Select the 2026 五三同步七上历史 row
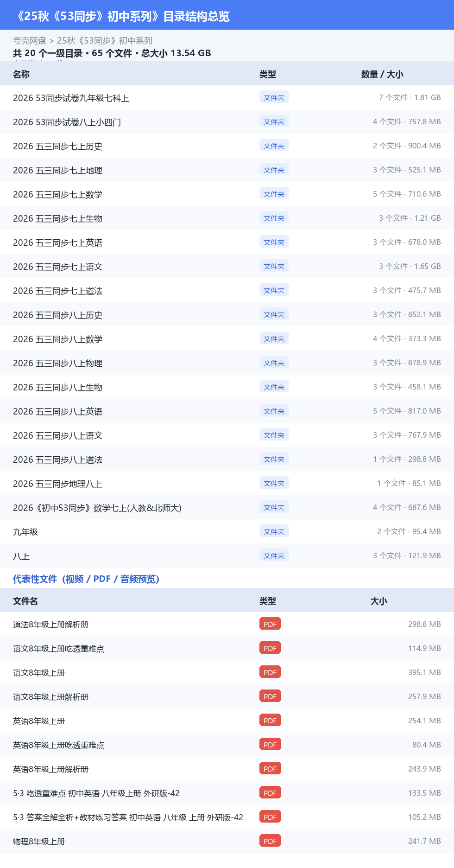The width and height of the screenshot is (454, 868). [x=227, y=146]
